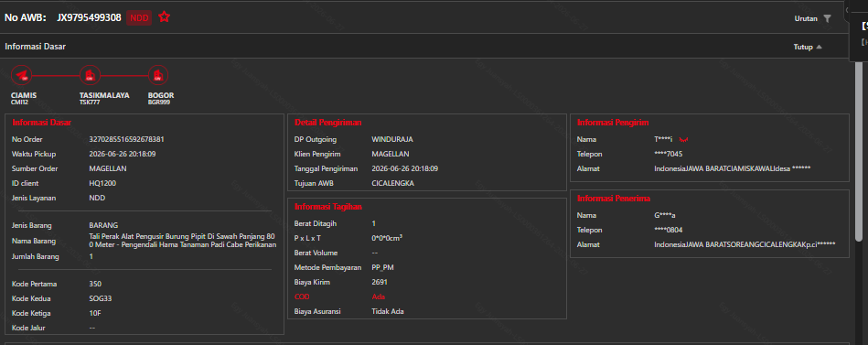Select P x L x T value 0*0*0cm³
This screenshot has width=868, height=345.
point(387,238)
